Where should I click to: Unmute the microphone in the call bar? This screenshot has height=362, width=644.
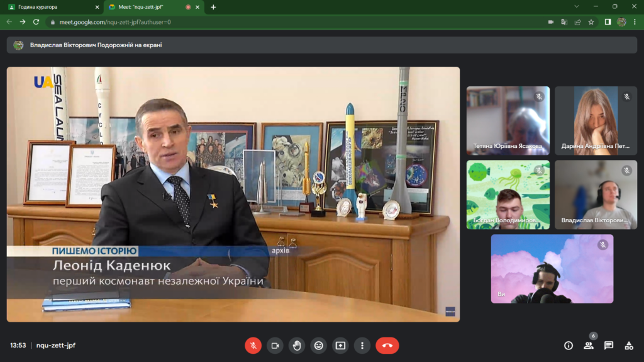pos(253,346)
